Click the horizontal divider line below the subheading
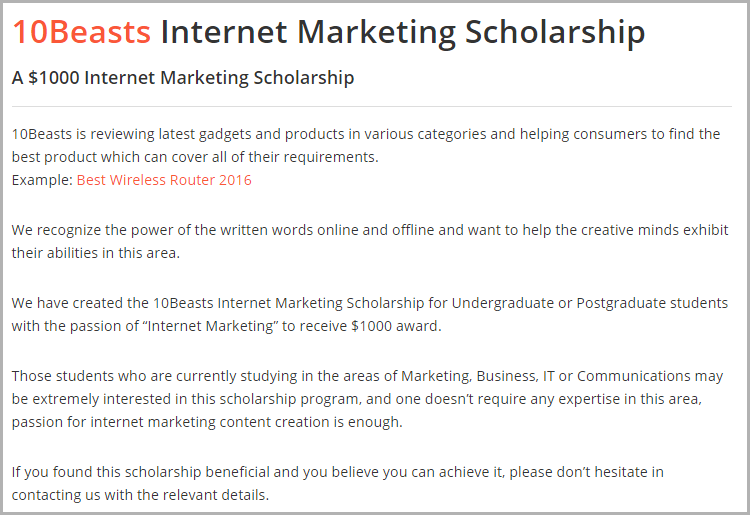 [x=372, y=106]
